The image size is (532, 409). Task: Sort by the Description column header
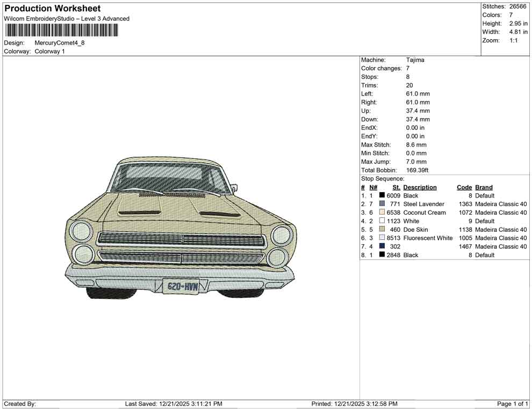[x=420, y=187]
